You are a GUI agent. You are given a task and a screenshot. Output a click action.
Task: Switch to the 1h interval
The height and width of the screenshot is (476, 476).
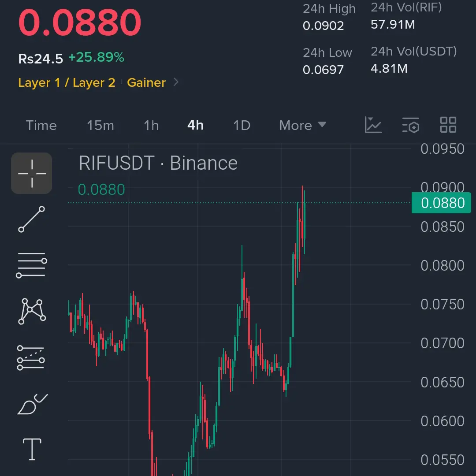(x=151, y=125)
